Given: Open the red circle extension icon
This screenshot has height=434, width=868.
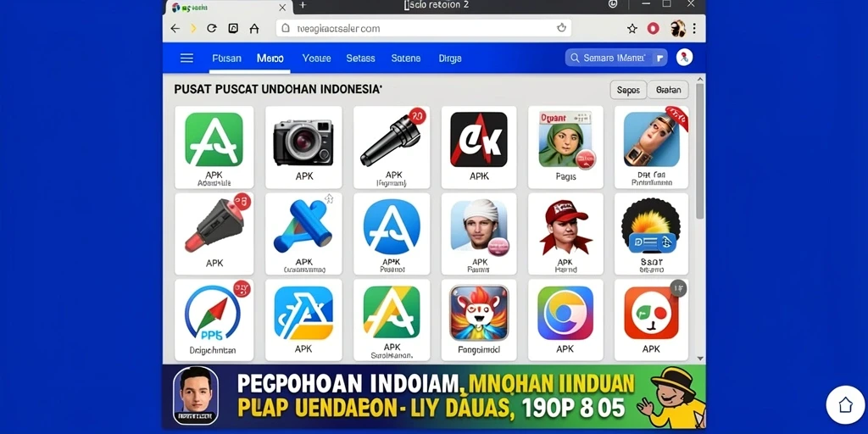Looking at the screenshot, I should tap(654, 29).
